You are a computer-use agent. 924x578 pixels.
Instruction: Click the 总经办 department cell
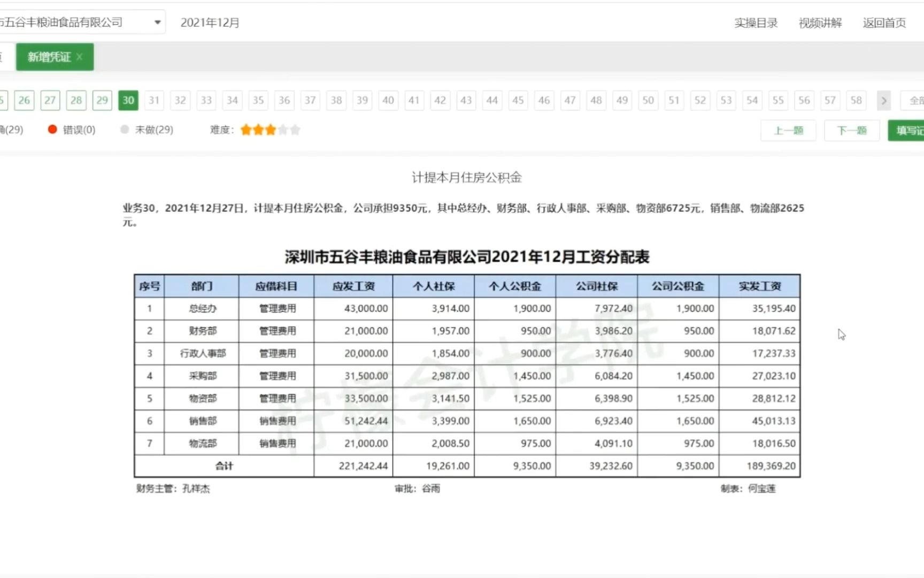(202, 308)
